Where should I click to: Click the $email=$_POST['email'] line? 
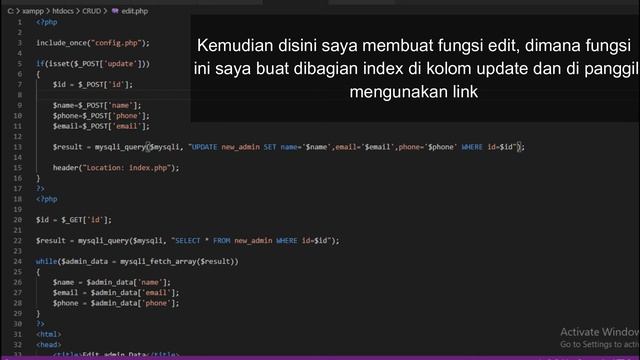(x=101, y=126)
